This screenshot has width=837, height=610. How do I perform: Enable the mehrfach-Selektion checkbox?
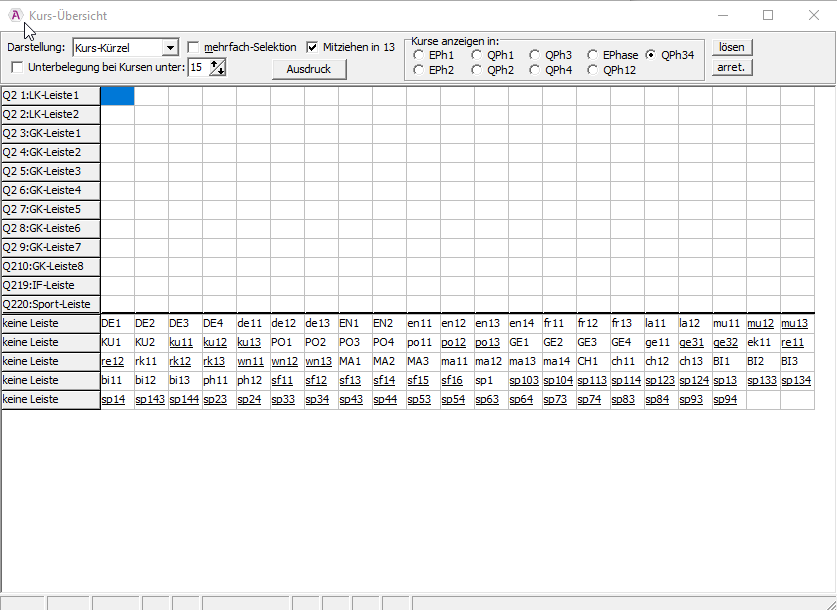[x=194, y=47]
